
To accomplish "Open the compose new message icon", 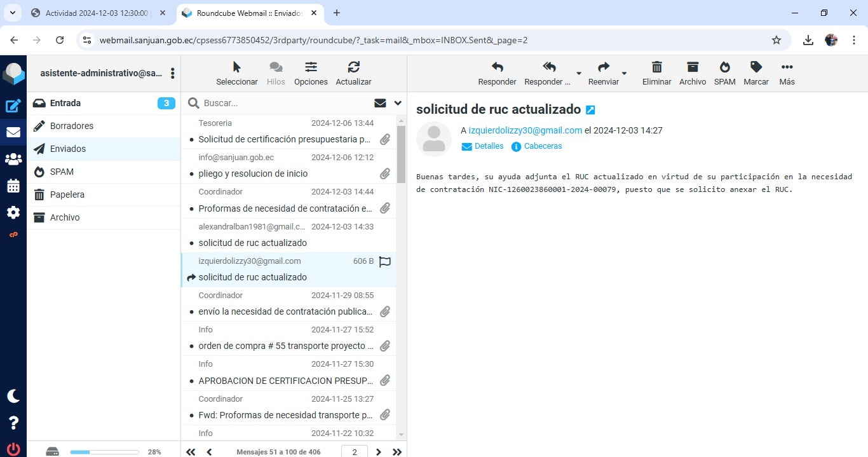I will (13, 106).
